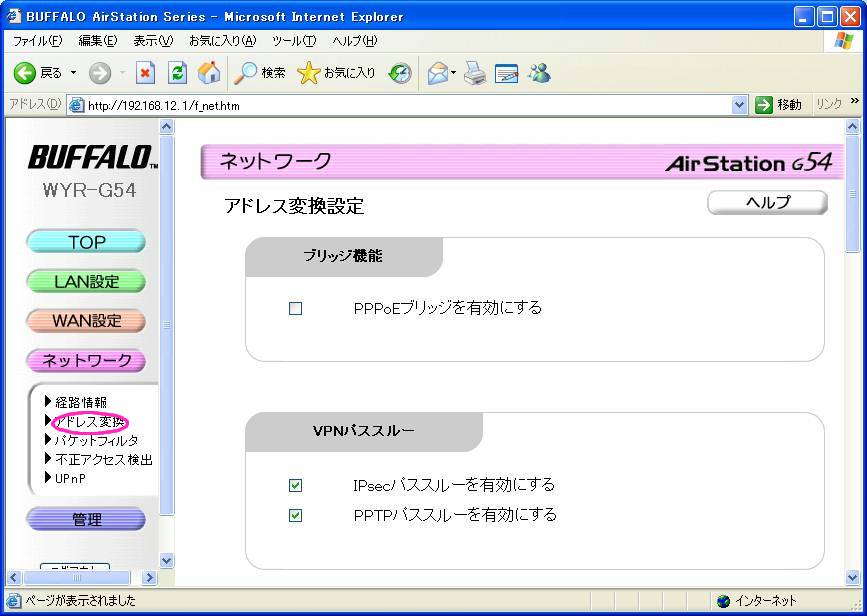Open the Mail icon dropdown arrow
This screenshot has height=616, width=867.
click(453, 73)
